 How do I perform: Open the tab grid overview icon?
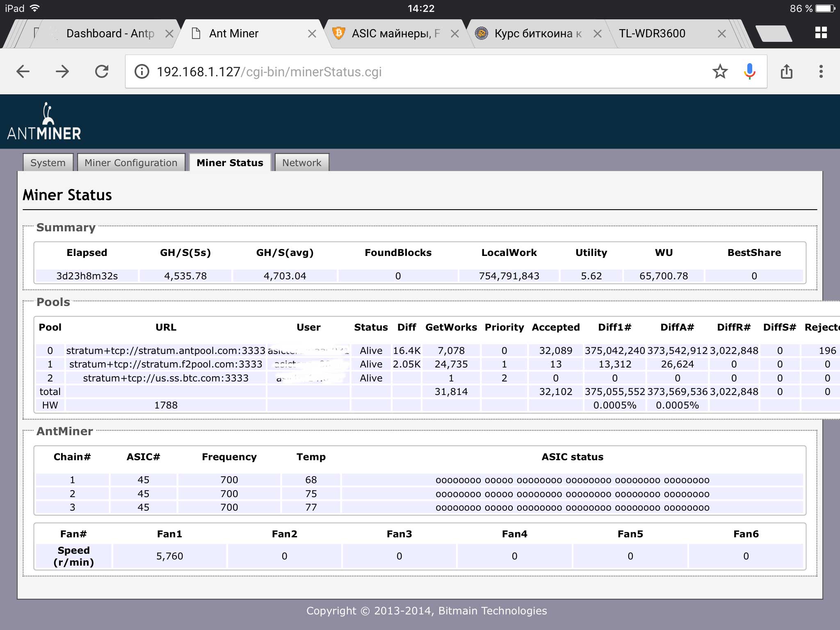pos(821,33)
